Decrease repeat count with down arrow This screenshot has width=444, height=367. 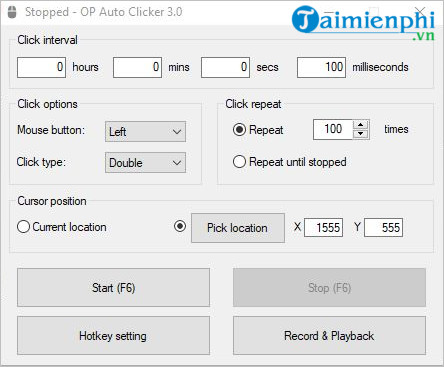[360, 134]
